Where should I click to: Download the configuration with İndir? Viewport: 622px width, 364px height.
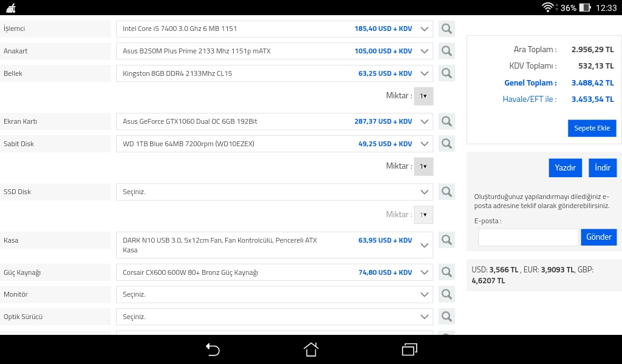(x=603, y=168)
